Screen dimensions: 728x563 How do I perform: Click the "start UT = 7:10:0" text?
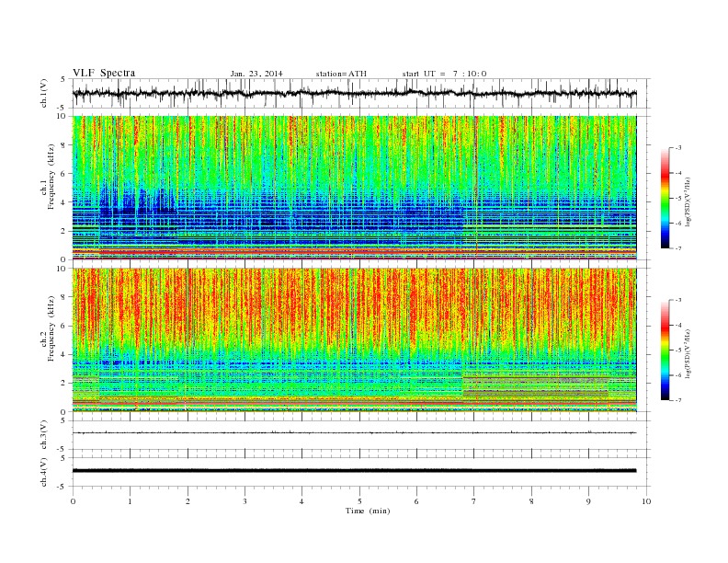pos(444,74)
